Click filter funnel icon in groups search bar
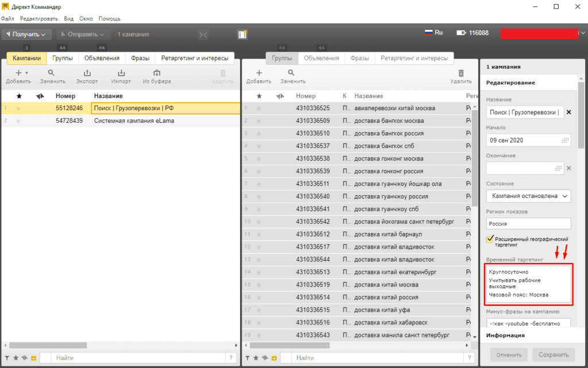Viewport: 588px width, 368px height. pyautogui.click(x=247, y=358)
